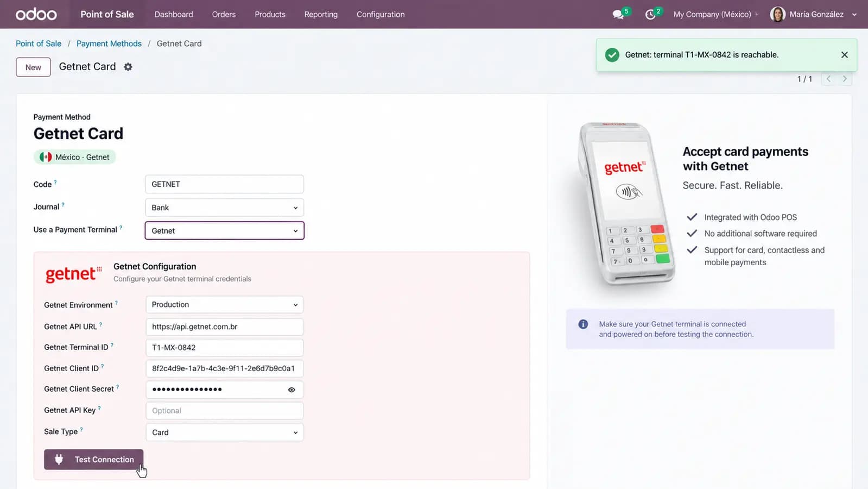Click into the Code field

(x=224, y=184)
